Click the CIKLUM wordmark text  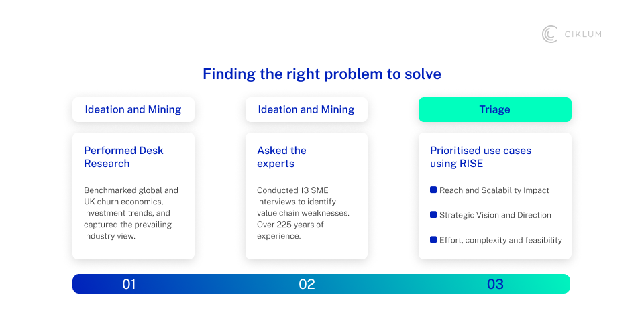583,35
